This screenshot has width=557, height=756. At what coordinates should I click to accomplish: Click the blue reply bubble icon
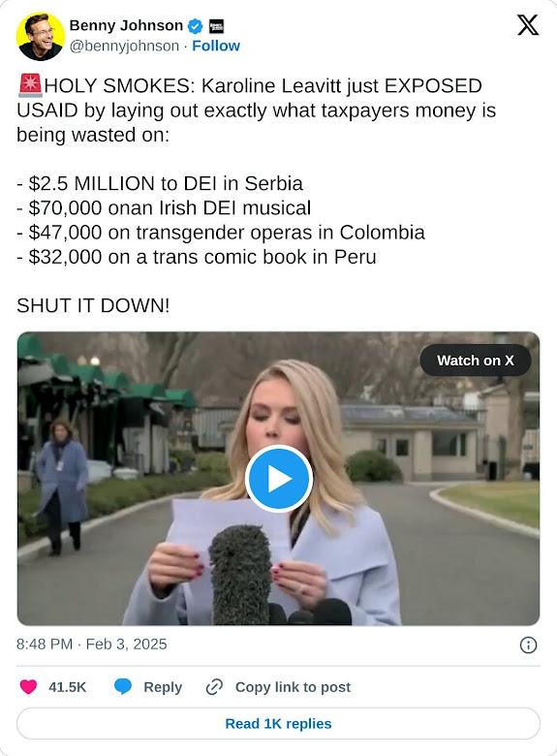123,687
